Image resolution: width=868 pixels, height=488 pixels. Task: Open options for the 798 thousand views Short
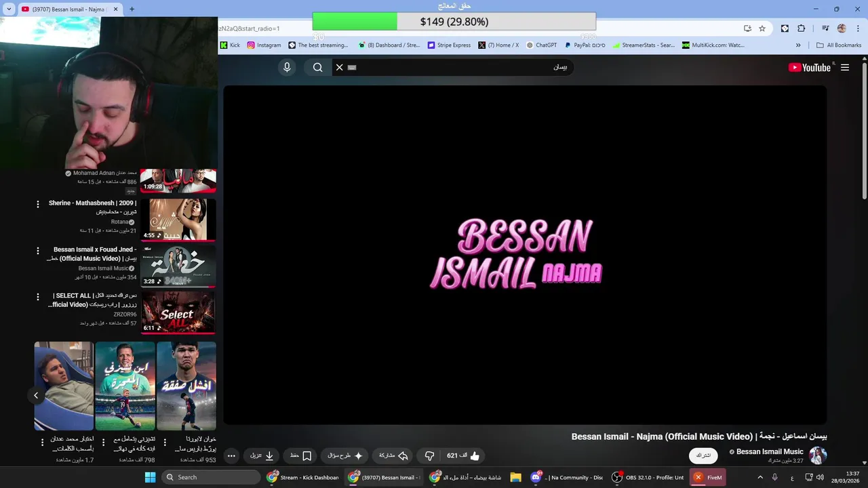[103, 442]
